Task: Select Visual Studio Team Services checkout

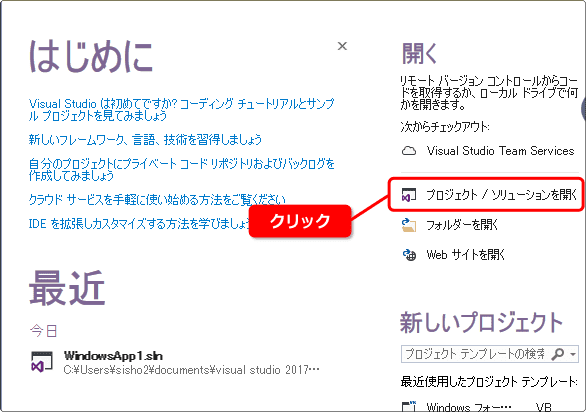Action: coord(500,151)
